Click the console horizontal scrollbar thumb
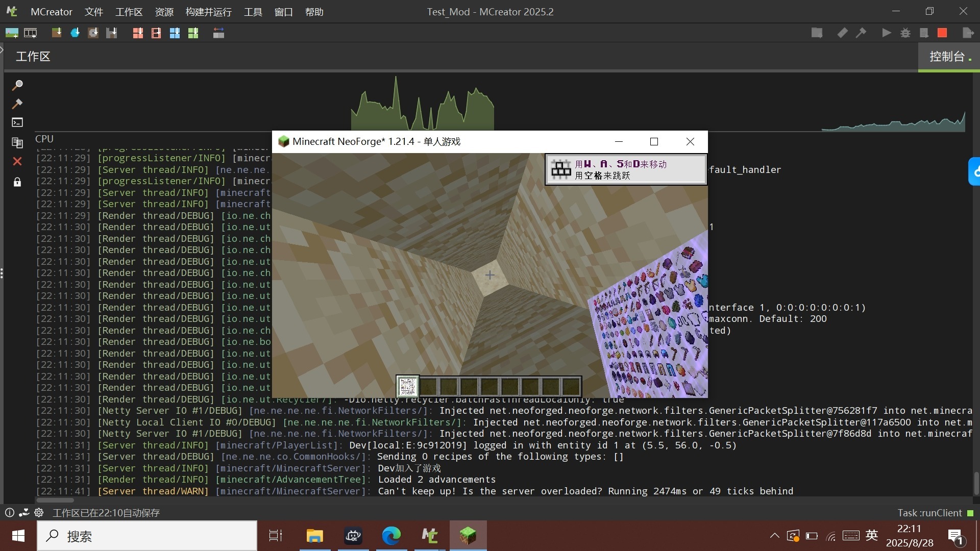Viewport: 980px width, 551px height. click(x=55, y=500)
